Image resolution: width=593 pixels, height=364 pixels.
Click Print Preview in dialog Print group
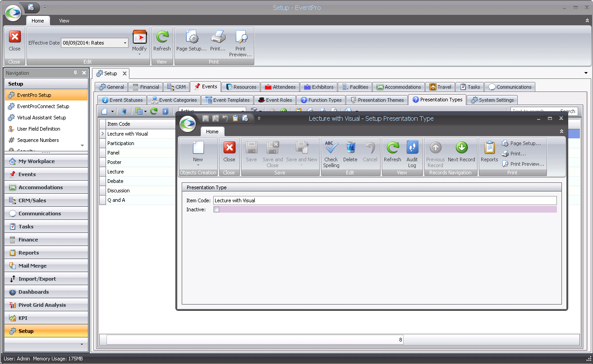[523, 164]
